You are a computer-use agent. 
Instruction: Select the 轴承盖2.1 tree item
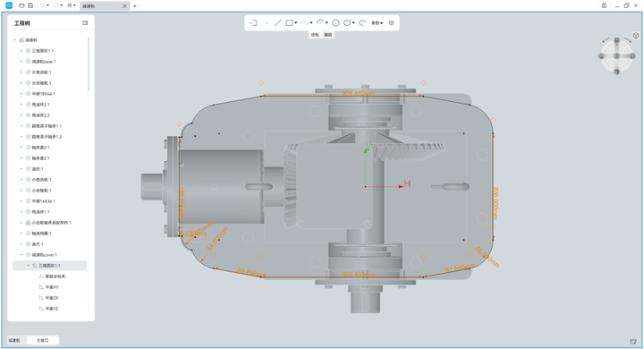pos(40,158)
